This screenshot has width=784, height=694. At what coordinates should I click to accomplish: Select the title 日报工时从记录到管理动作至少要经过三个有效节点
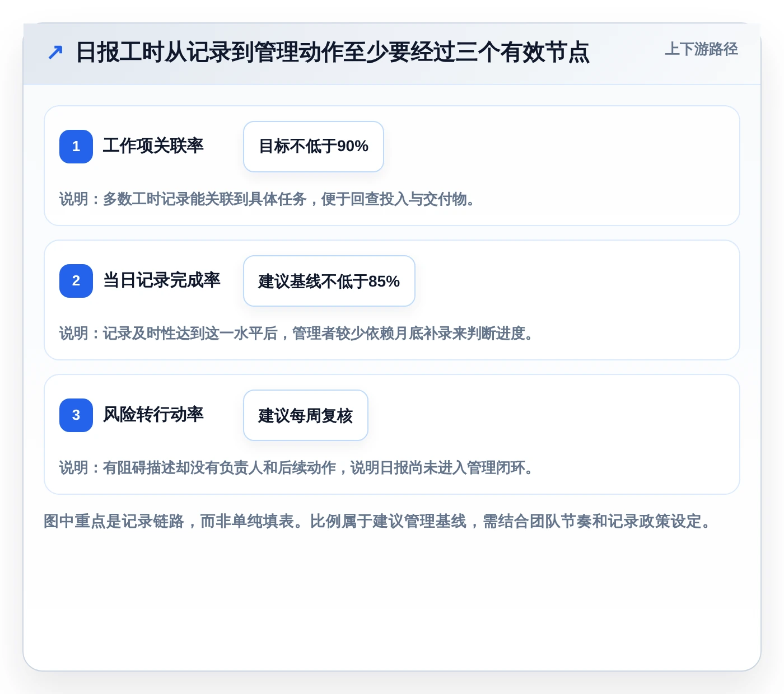(332, 53)
